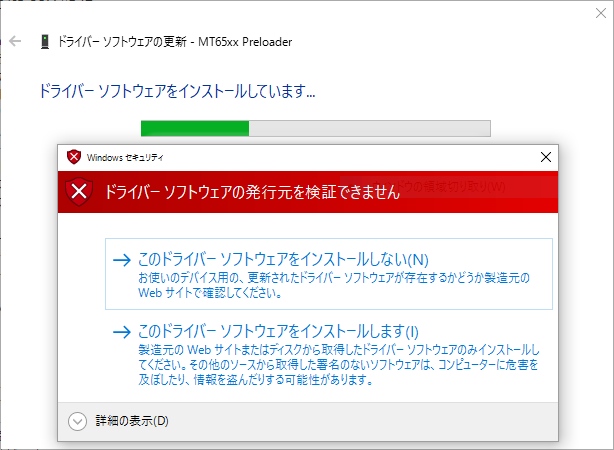
Task: Click the 'ドライバー ソフトウェアをインストールしています...' heading
Action: (177, 92)
